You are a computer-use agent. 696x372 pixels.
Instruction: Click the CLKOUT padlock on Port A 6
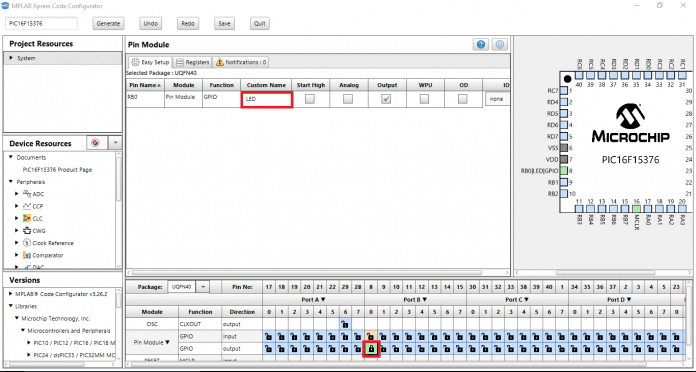coord(345,324)
